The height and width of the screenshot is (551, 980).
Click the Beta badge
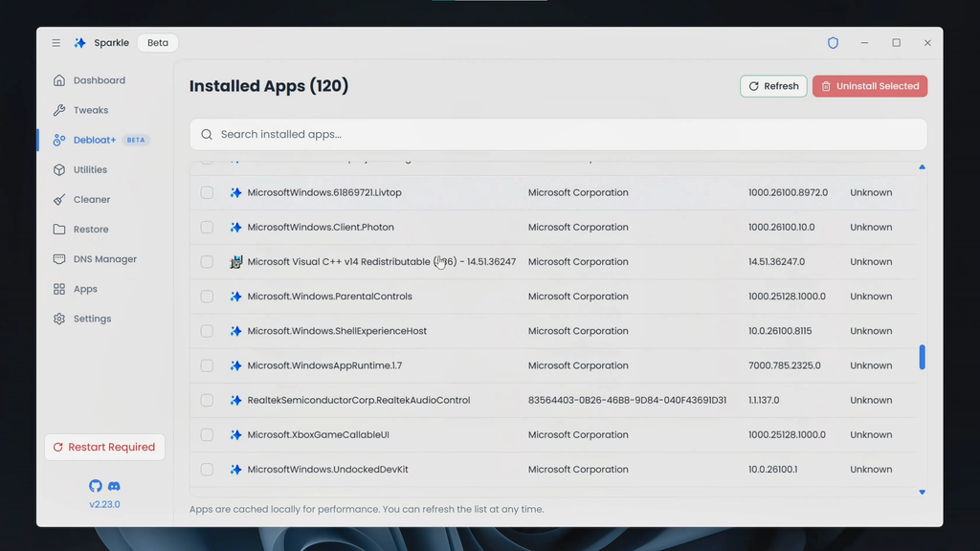(158, 43)
